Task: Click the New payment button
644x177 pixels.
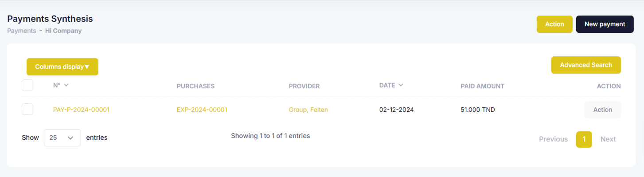Action: [605, 24]
